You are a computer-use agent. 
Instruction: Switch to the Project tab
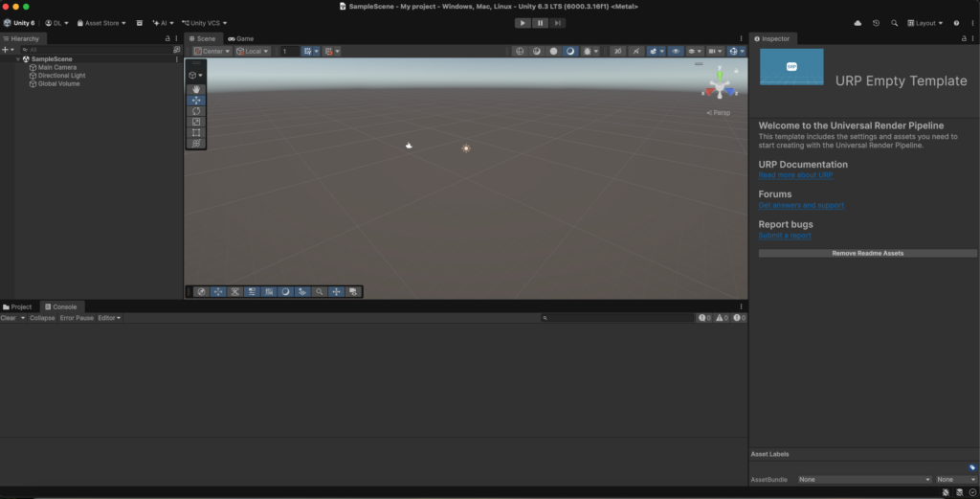17,307
